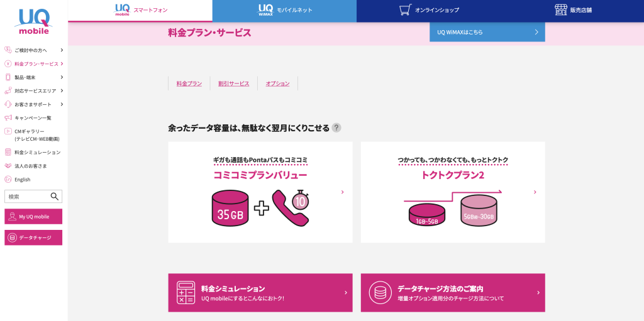
Task: Expand the ご検討中の方へ sidebar chevron
Action: [x=62, y=50]
